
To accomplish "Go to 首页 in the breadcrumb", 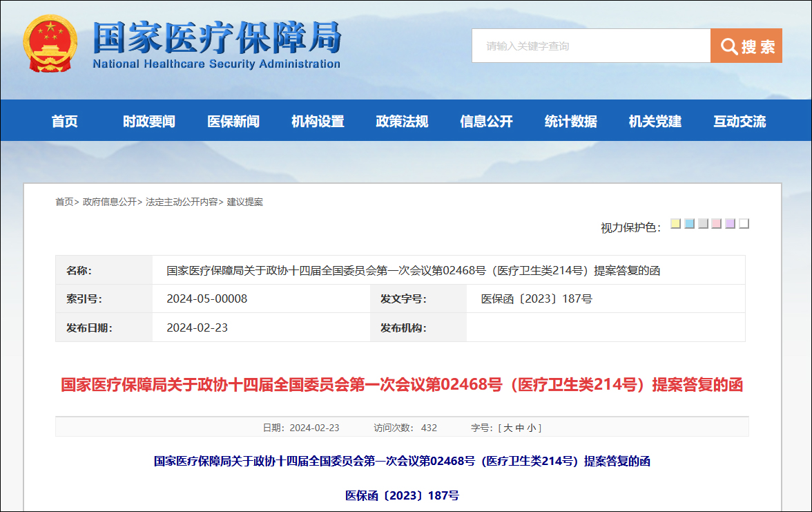I will click(x=64, y=202).
